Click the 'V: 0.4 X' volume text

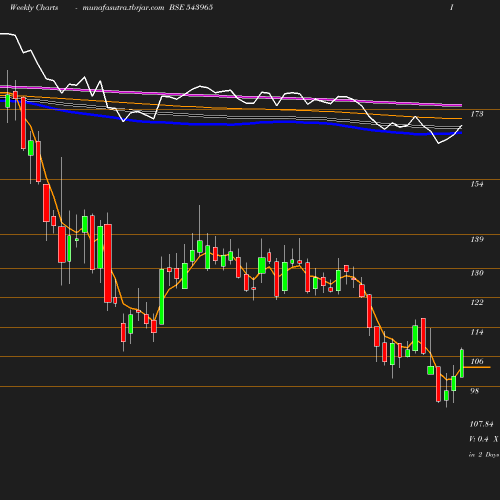[484, 439]
